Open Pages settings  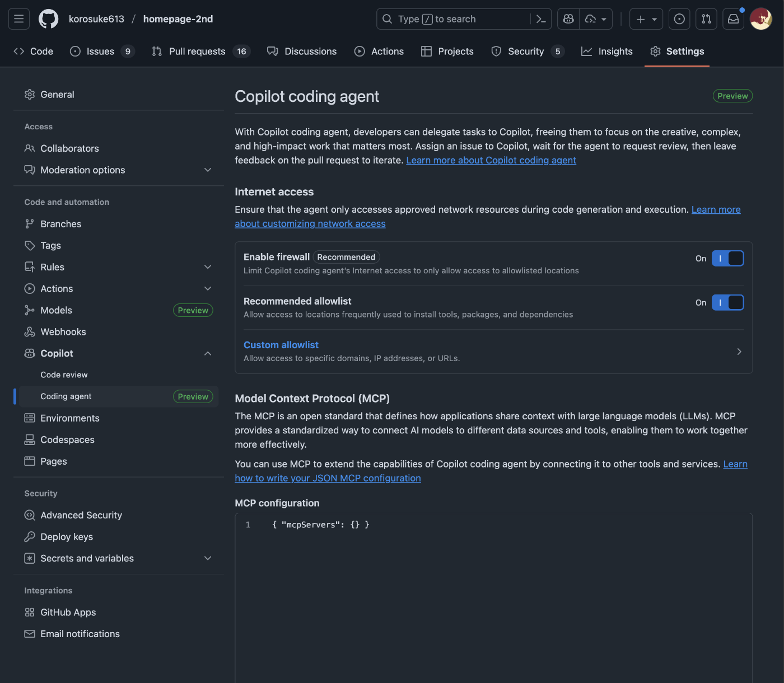pos(119,461)
